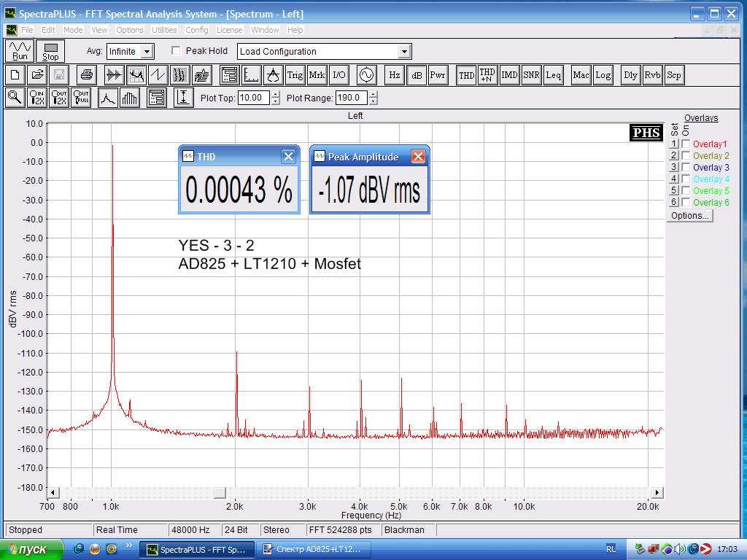Open the Utilities menu

pos(164,30)
